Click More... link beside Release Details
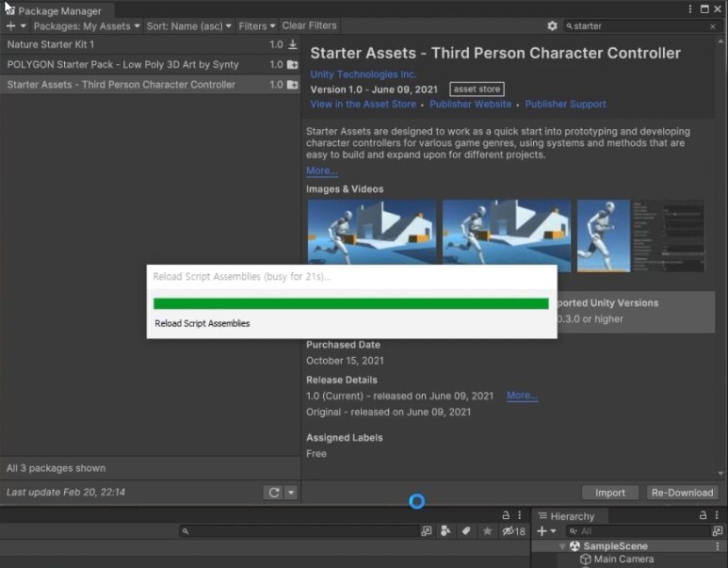The image size is (728, 568). 522,396
